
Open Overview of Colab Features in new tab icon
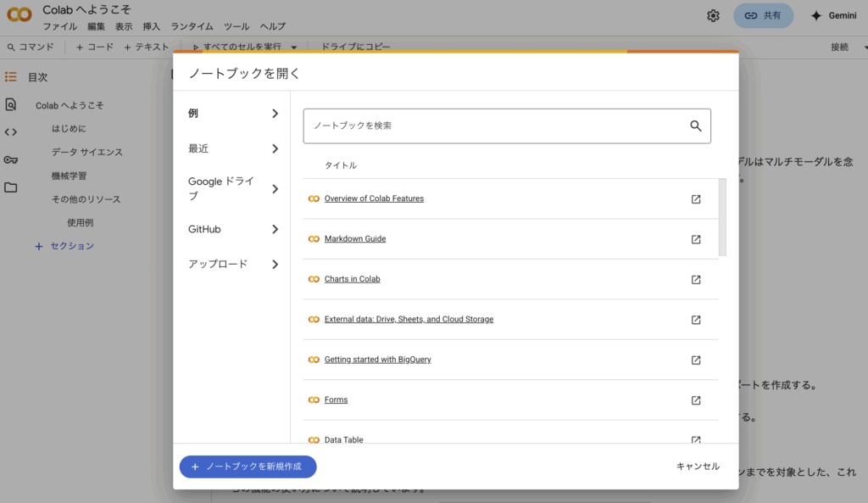pos(696,198)
